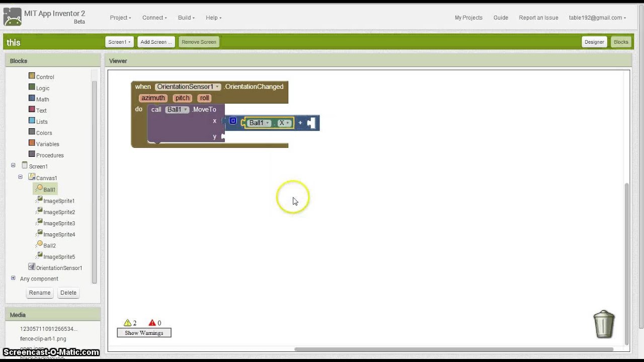Click the MIT App Inventor android logo
644x362 pixels.
pos(12,17)
